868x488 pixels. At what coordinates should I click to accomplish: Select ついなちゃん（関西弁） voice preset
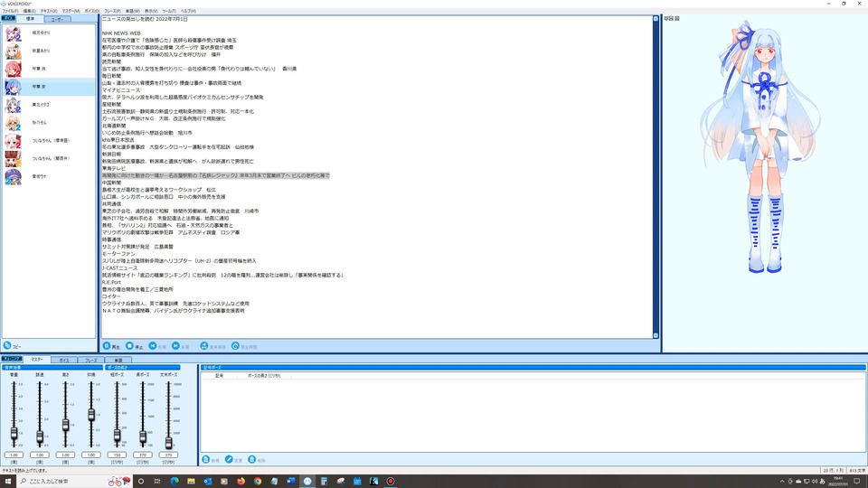49,159
